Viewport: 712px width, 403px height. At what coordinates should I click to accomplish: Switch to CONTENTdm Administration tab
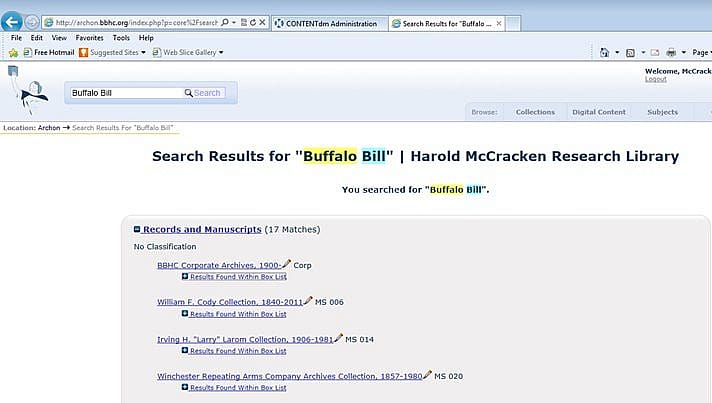(330, 24)
